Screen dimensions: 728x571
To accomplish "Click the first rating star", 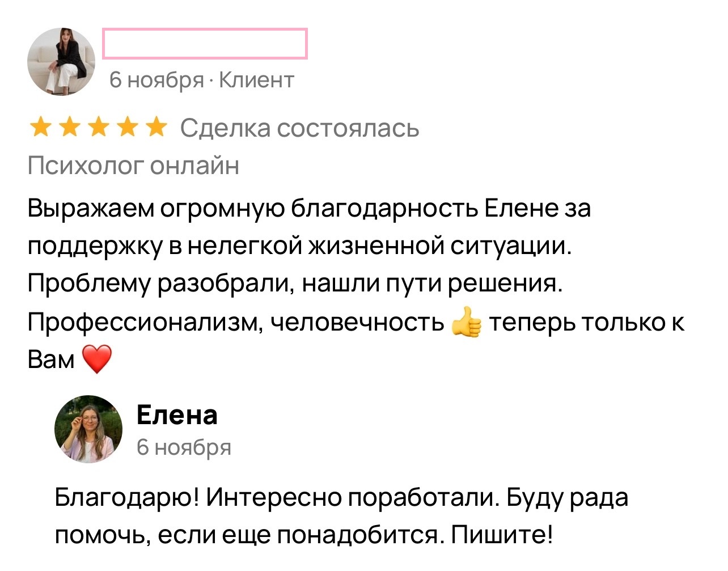I will 40,128.
